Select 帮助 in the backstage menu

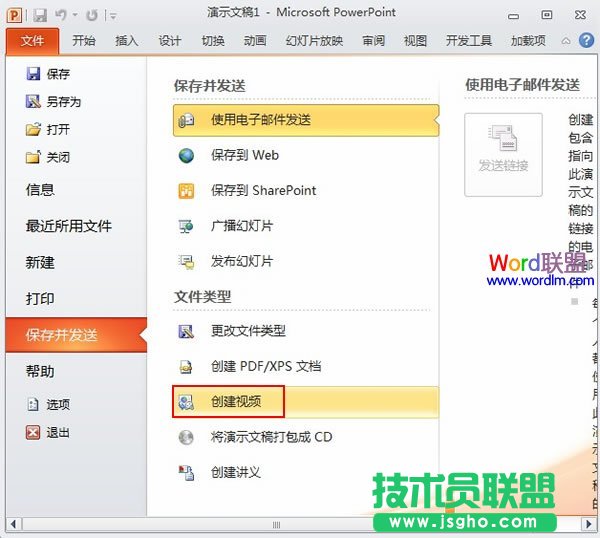(x=40, y=371)
